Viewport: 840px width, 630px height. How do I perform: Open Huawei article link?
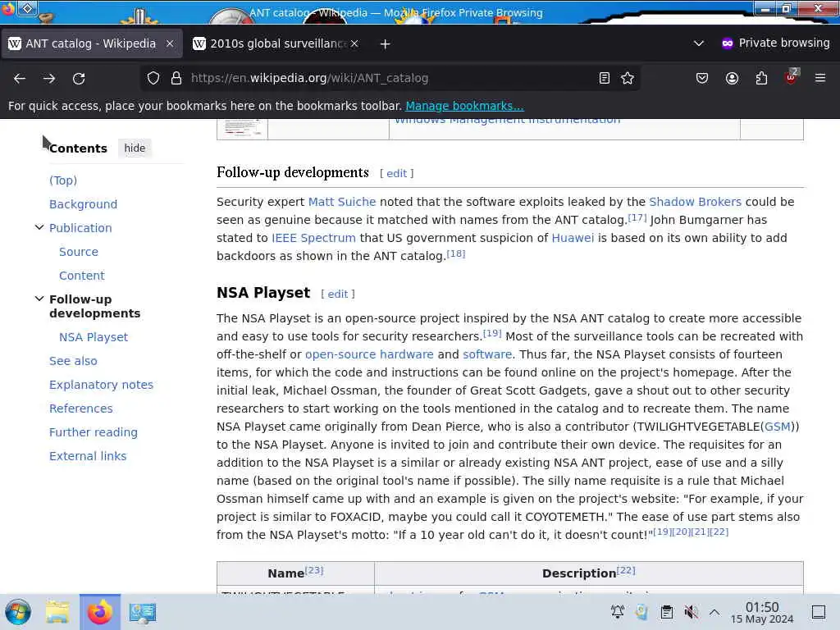573,238
